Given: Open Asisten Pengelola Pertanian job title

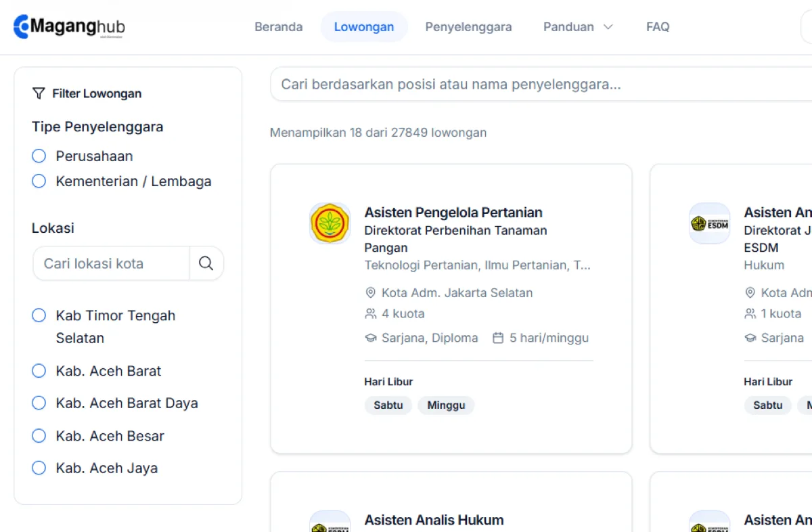Looking at the screenshot, I should pyautogui.click(x=453, y=213).
